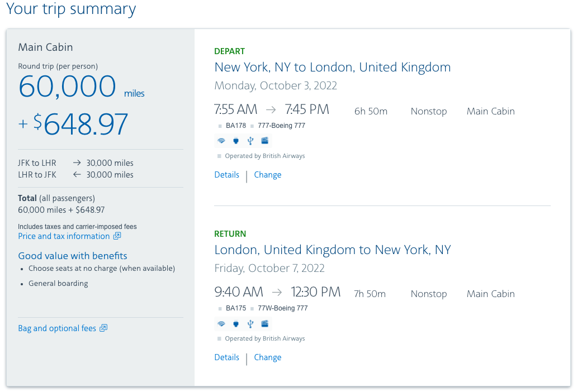Open the Bag and optional fees page
This screenshot has width=577, height=392.
[56, 328]
